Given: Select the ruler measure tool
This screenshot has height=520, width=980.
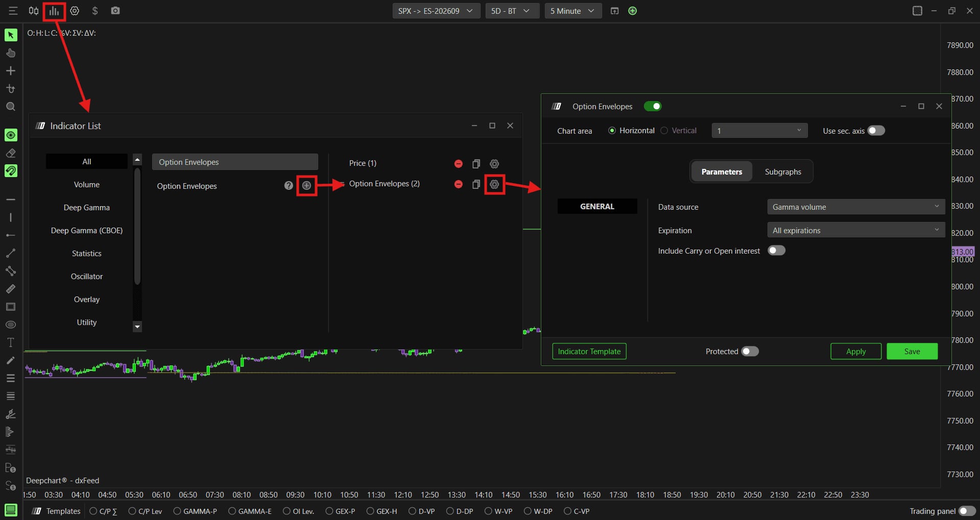Looking at the screenshot, I should [x=11, y=289].
